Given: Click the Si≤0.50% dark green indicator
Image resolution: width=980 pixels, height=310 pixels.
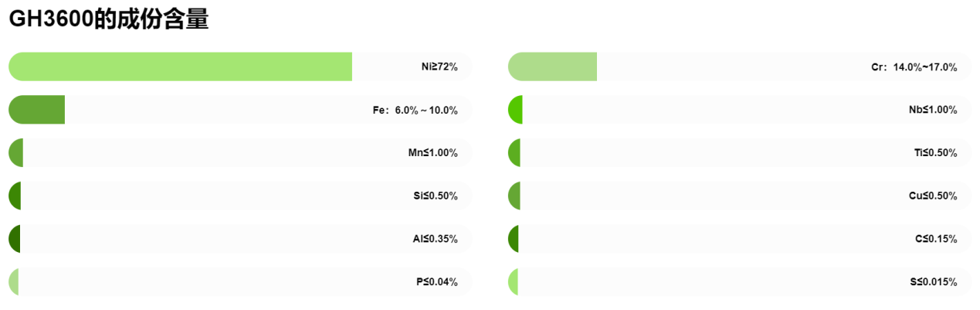Looking at the screenshot, I should pyautogui.click(x=15, y=196).
